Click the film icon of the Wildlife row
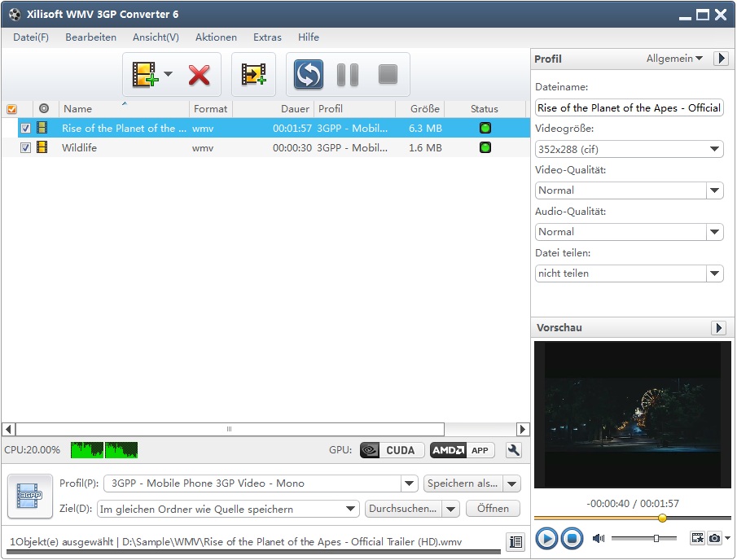This screenshot has width=737, height=560. click(42, 147)
